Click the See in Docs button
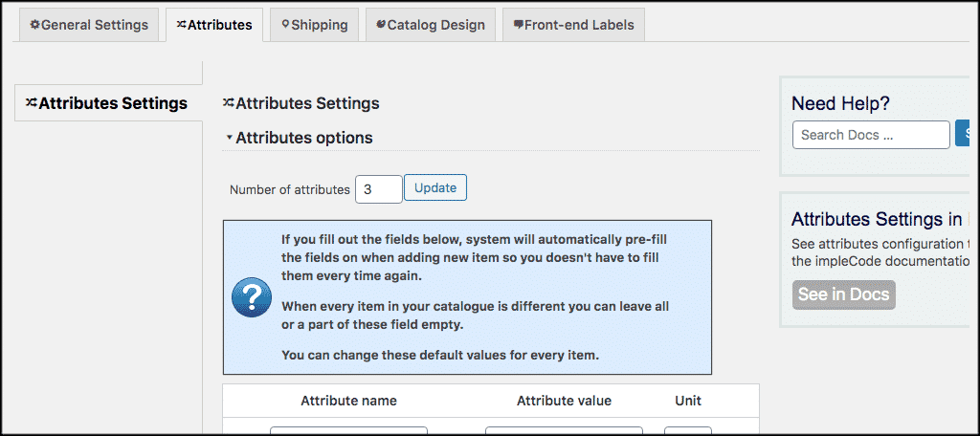The height and width of the screenshot is (436, 980). point(844,294)
